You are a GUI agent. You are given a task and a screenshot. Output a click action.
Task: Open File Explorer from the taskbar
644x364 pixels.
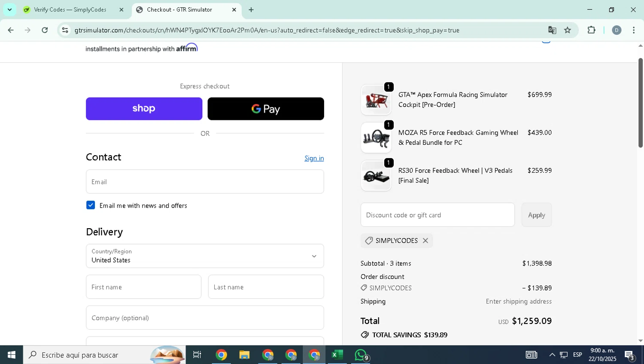[244, 355]
